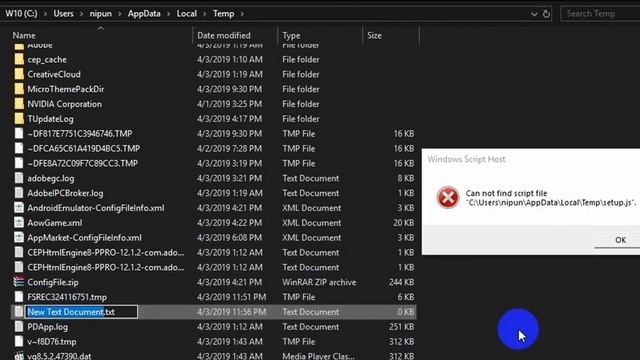The height and width of the screenshot is (360, 640).
Task: Go to AppData in the breadcrumb path
Action: point(144,14)
